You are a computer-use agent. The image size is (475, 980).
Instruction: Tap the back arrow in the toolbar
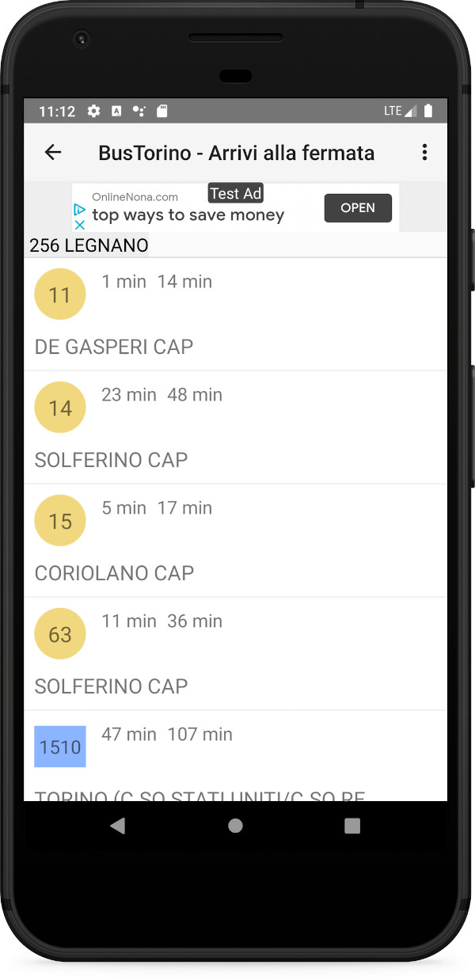53,152
